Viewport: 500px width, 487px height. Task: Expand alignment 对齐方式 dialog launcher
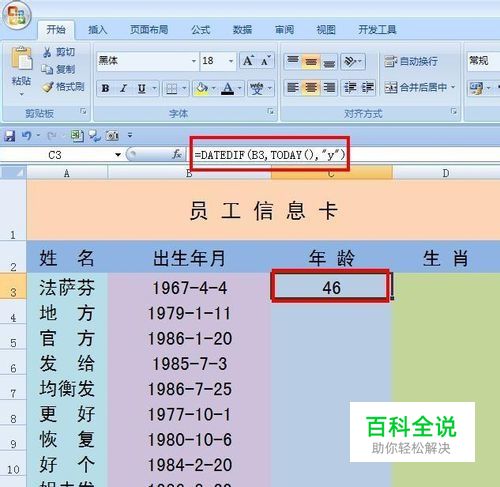[x=454, y=112]
